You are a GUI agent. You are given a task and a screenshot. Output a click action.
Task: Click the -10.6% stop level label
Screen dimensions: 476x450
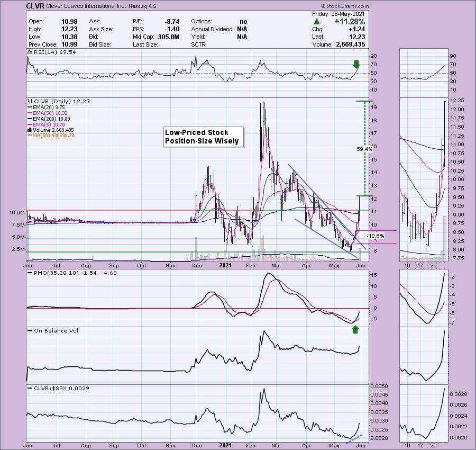(x=376, y=236)
